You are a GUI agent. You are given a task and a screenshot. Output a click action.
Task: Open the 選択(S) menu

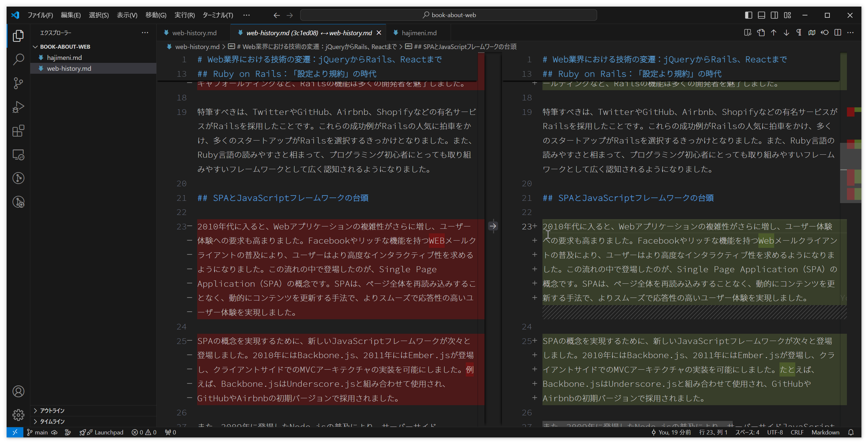[x=99, y=15]
